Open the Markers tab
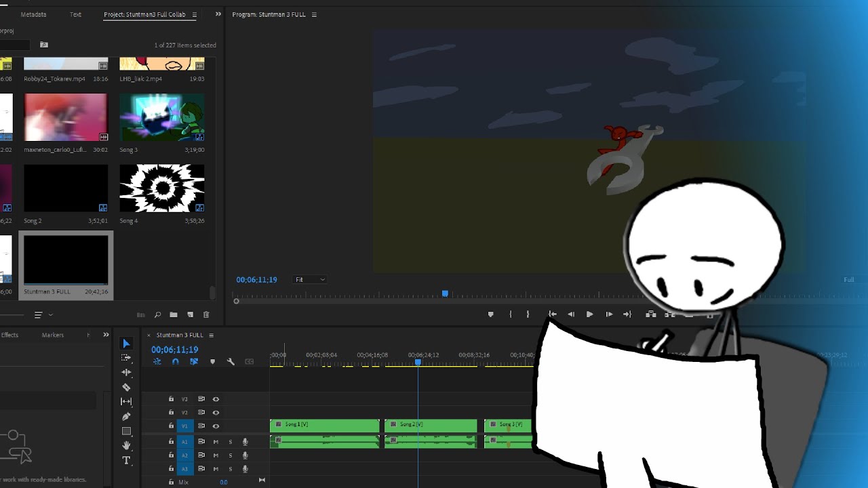Screen dimensions: 868x488 (53, 335)
